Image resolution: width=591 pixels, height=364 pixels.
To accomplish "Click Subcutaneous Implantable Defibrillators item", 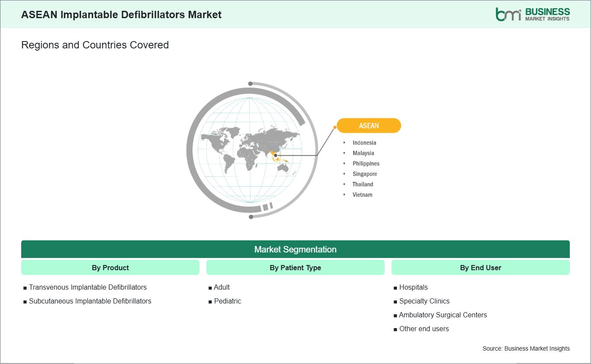I will click(x=90, y=301).
